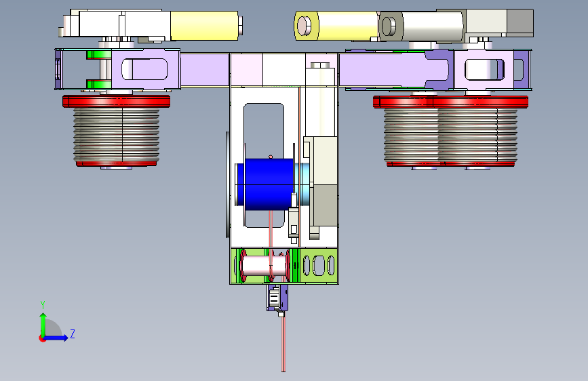Select the lavender arm between center frame and left pulley
The height and width of the screenshot is (381, 588).
pos(205,70)
